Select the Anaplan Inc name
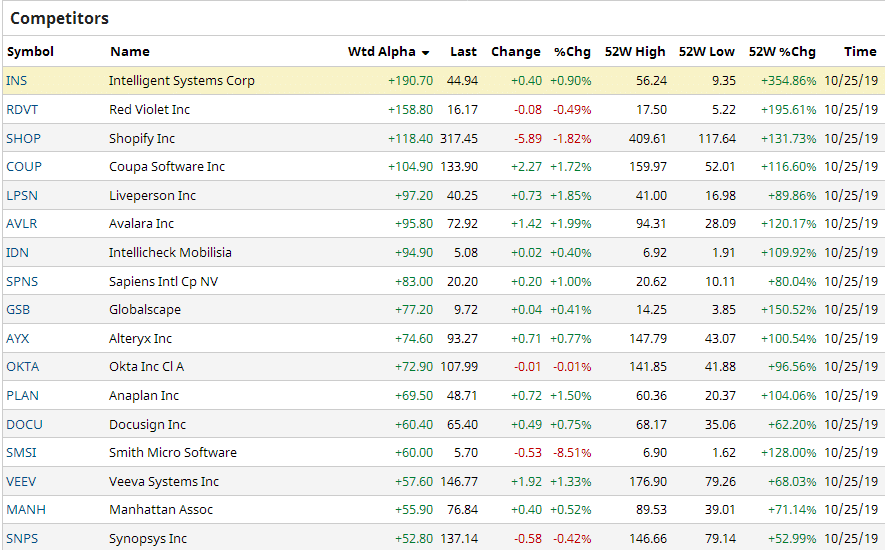This screenshot has height=550, width=885. [144, 396]
